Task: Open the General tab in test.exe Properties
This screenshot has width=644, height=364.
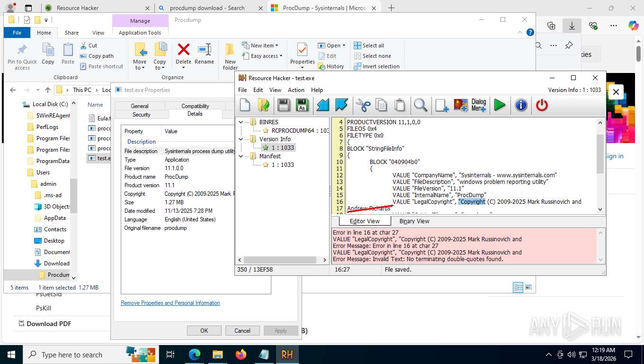Action: tap(140, 106)
